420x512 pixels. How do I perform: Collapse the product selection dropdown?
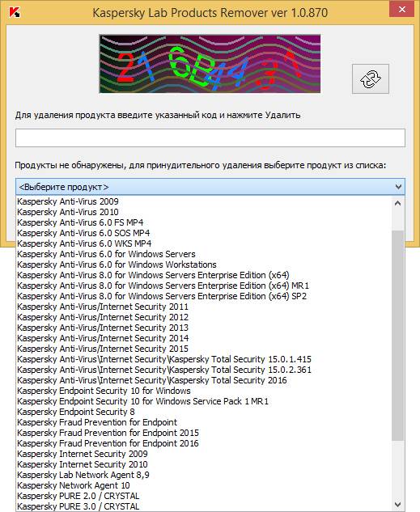(x=398, y=187)
